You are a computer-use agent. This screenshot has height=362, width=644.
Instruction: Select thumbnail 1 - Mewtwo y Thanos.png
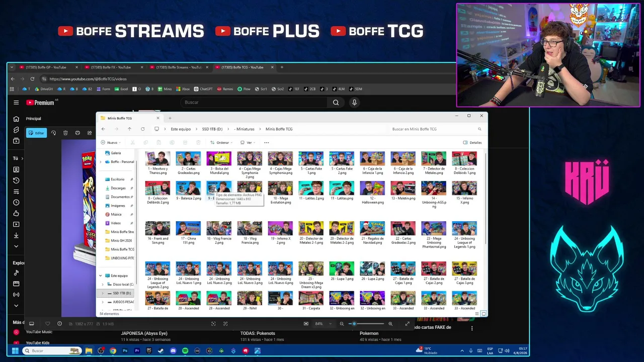click(x=157, y=163)
